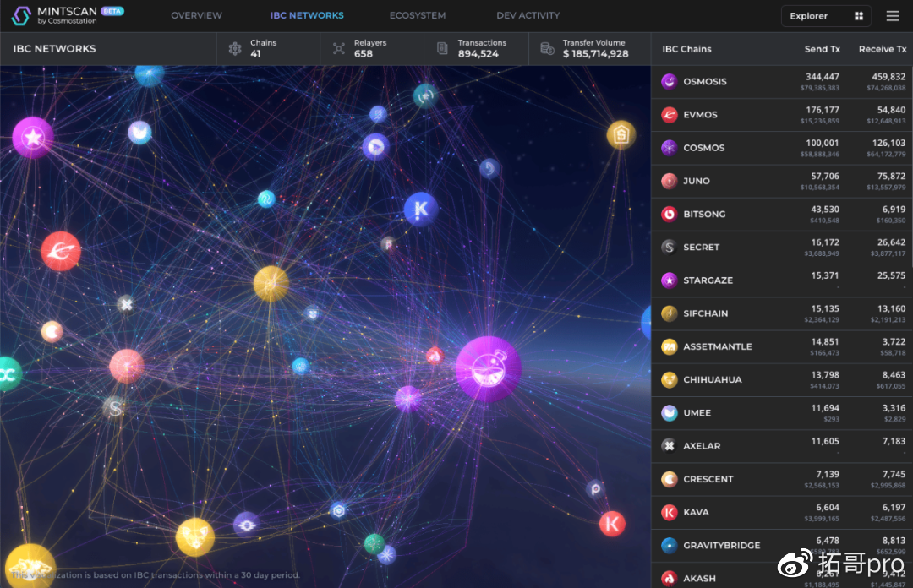Image resolution: width=913 pixels, height=588 pixels.
Task: Click the Evmos icon in the chain list
Action: 669,115
